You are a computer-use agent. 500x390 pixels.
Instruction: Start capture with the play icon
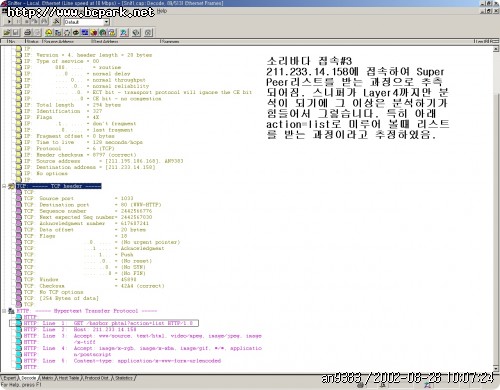[x=9, y=22]
